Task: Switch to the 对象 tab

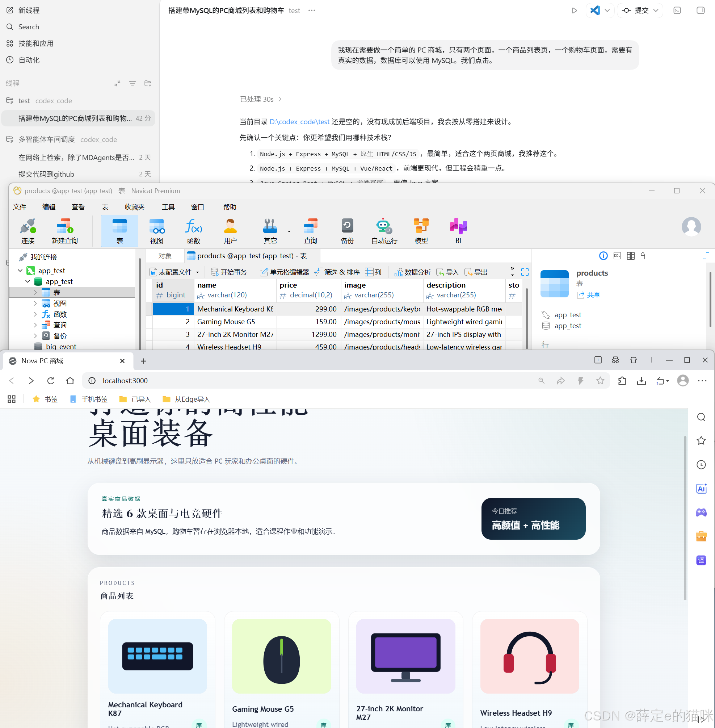Action: coord(165,256)
